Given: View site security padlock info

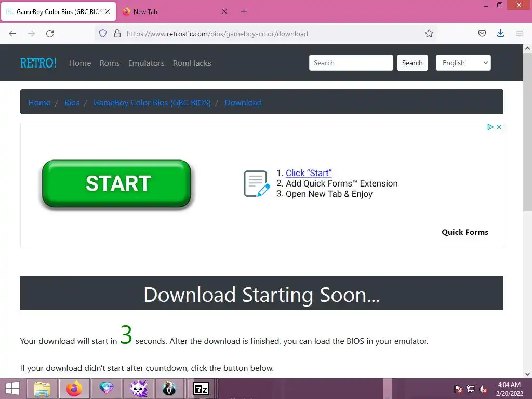Looking at the screenshot, I should (117, 33).
